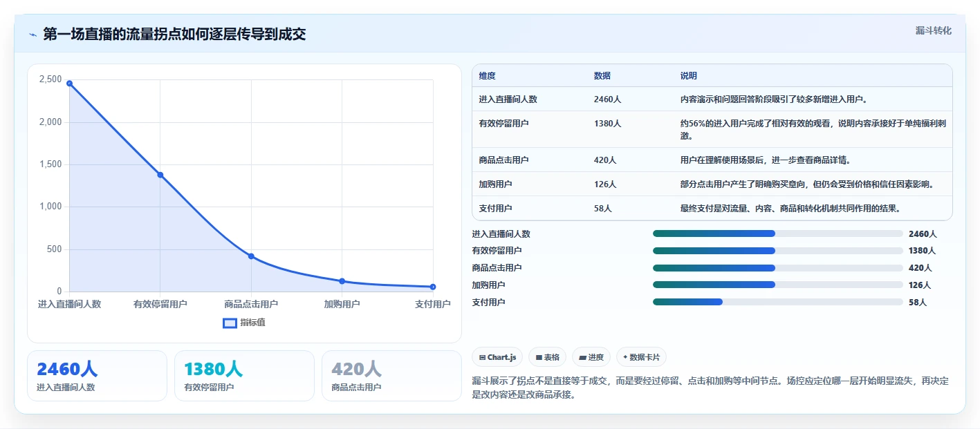Click the 126人 value beside progress bar

click(x=920, y=285)
